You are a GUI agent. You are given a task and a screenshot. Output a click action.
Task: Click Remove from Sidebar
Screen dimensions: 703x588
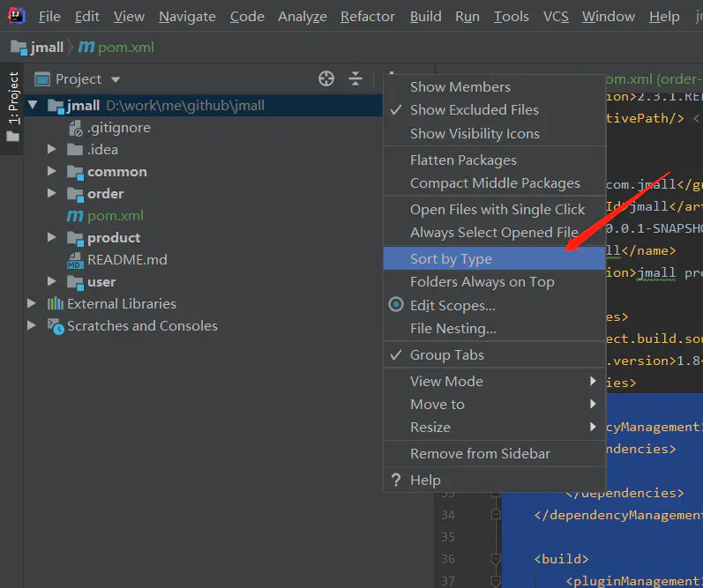pyautogui.click(x=480, y=454)
